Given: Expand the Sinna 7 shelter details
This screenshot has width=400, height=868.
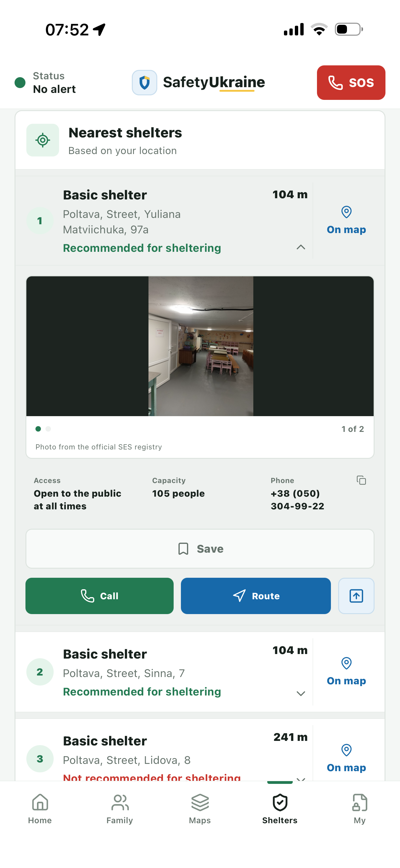Looking at the screenshot, I should (301, 693).
